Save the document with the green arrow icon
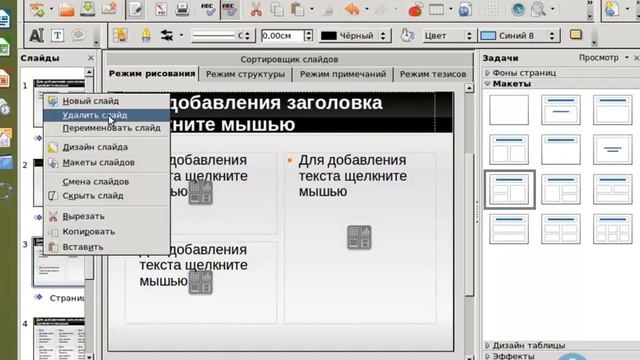640x360 pixels. click(87, 9)
